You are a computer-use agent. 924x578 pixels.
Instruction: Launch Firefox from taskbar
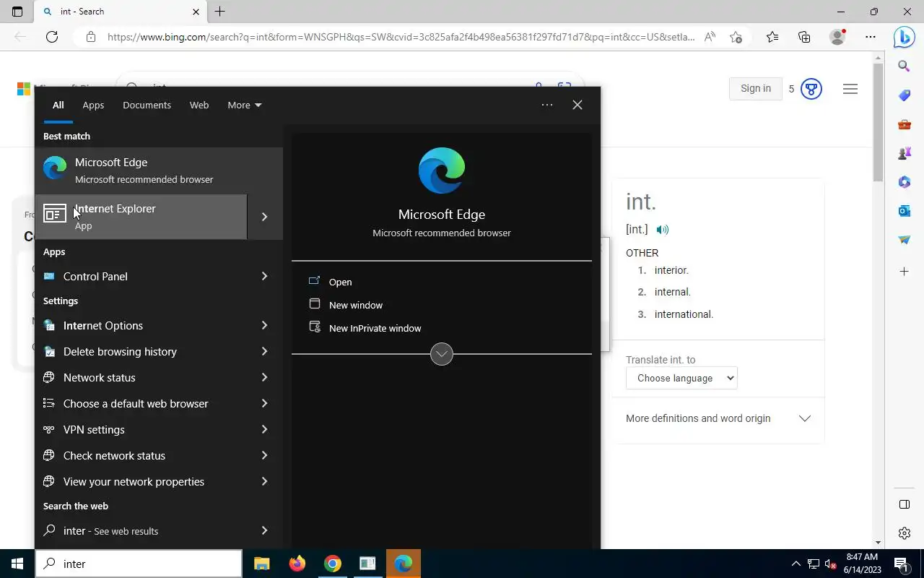(297, 564)
